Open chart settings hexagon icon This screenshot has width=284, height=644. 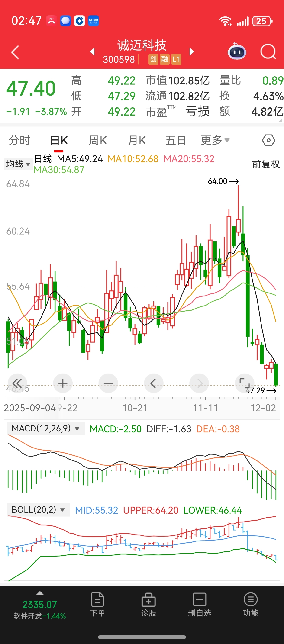click(268, 140)
